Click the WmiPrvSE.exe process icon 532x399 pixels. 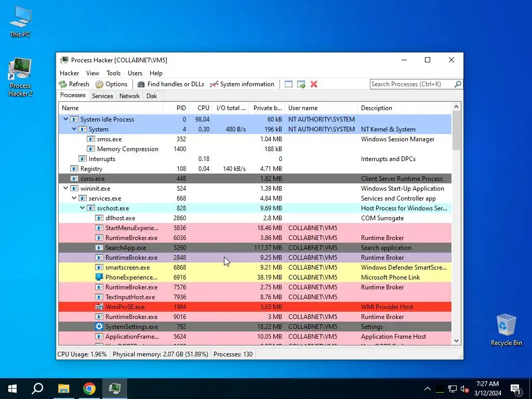99,307
